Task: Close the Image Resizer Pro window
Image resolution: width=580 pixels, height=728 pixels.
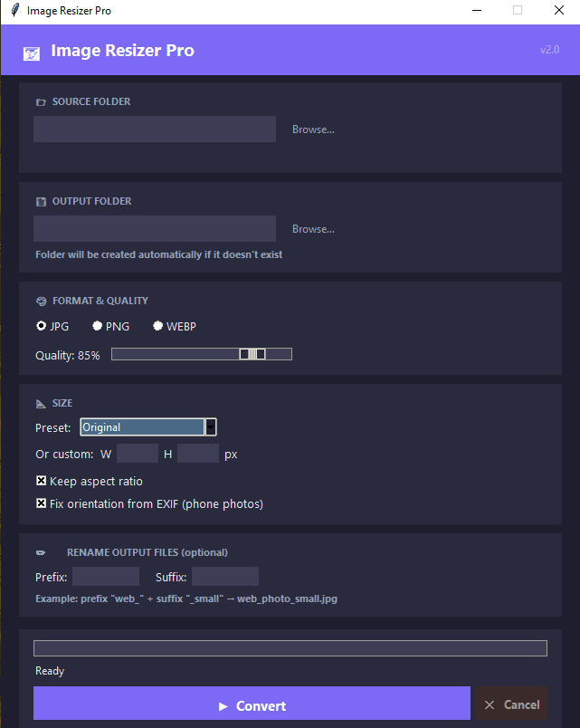Action: [559, 10]
